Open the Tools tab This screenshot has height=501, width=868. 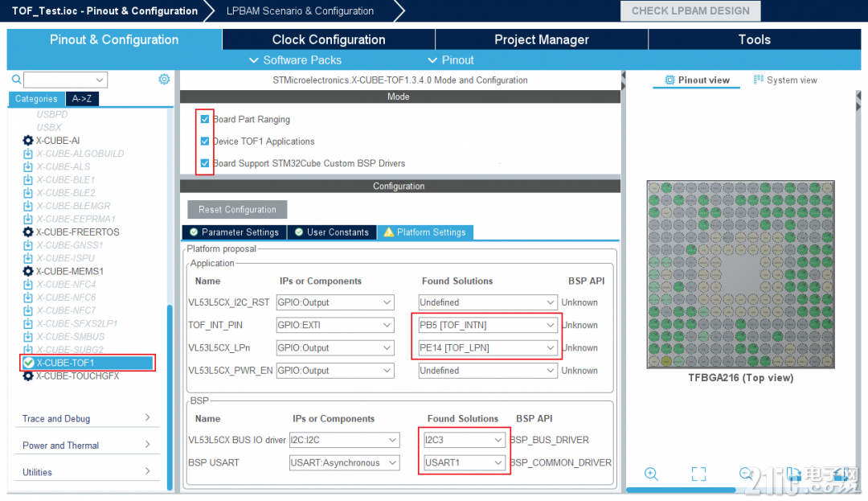click(755, 39)
